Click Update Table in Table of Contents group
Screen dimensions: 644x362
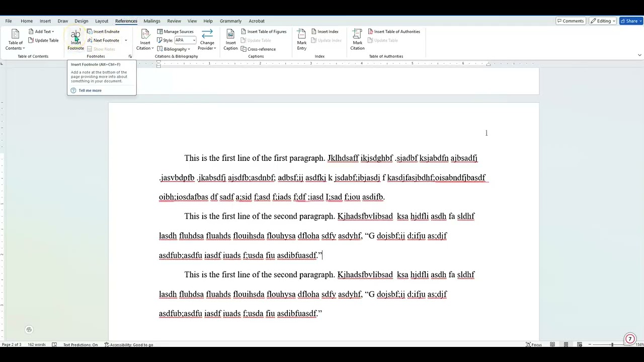point(43,40)
